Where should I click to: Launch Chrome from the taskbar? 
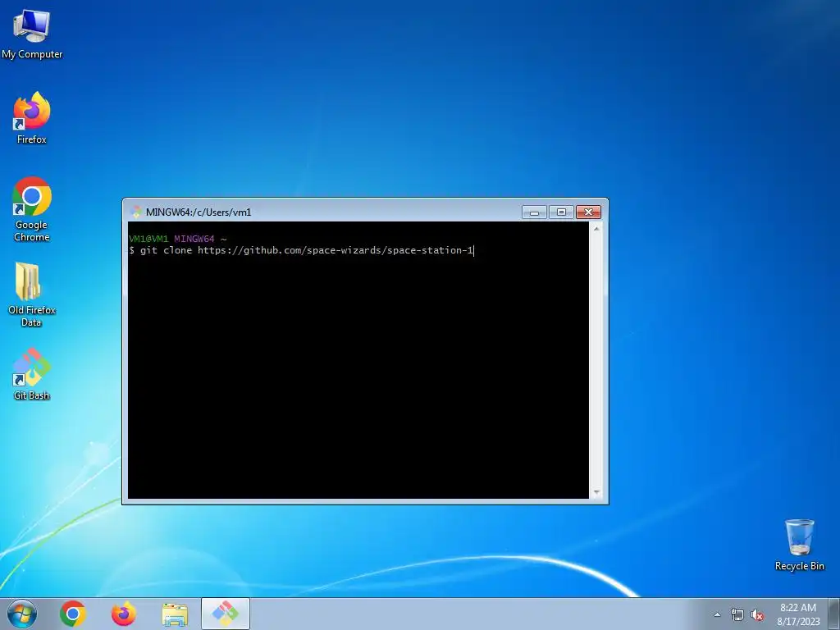pos(73,614)
